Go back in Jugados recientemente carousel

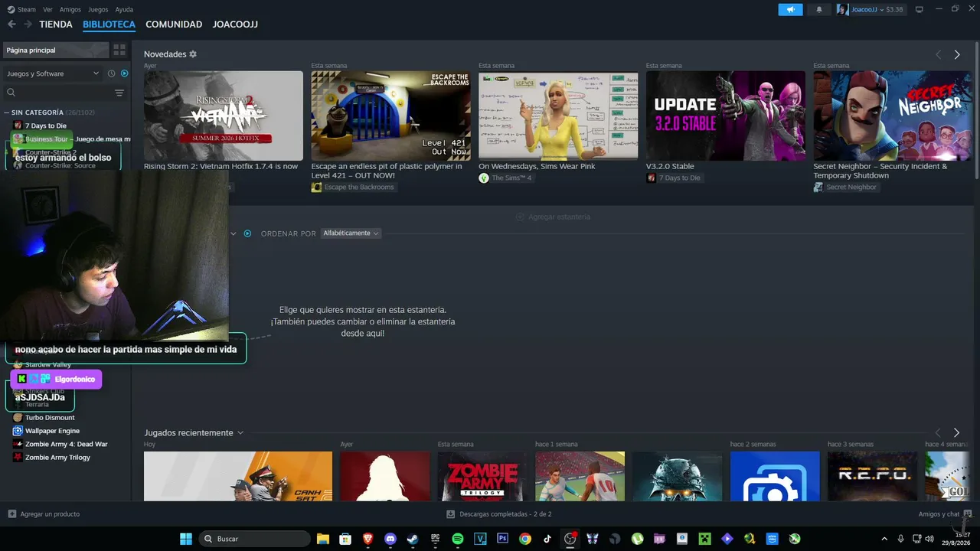click(x=938, y=432)
